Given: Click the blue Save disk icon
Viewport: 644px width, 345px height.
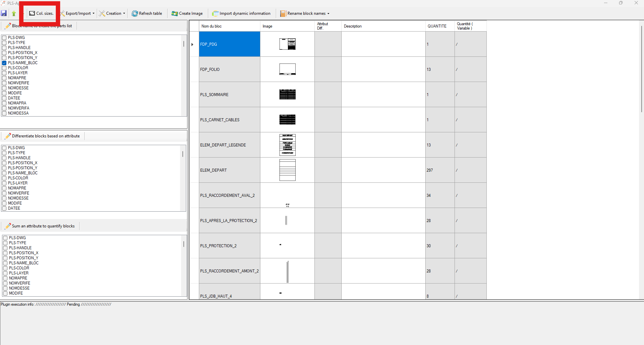Looking at the screenshot, I should click(4, 13).
